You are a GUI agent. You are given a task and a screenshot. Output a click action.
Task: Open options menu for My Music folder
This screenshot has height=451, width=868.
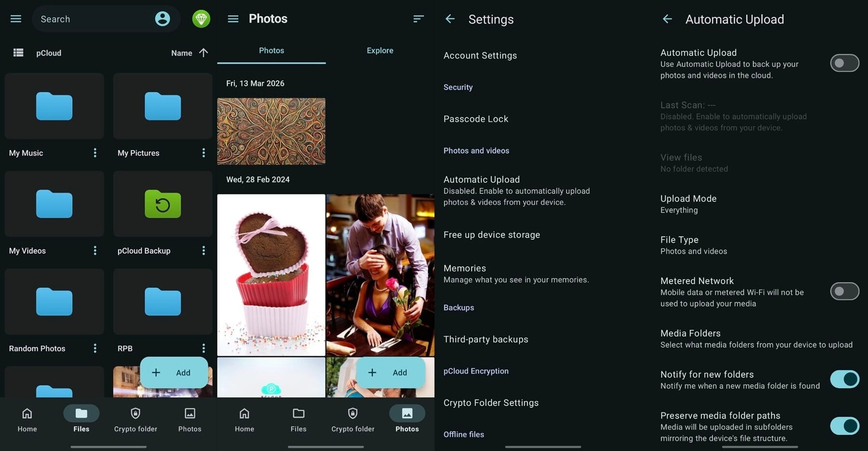coord(95,153)
